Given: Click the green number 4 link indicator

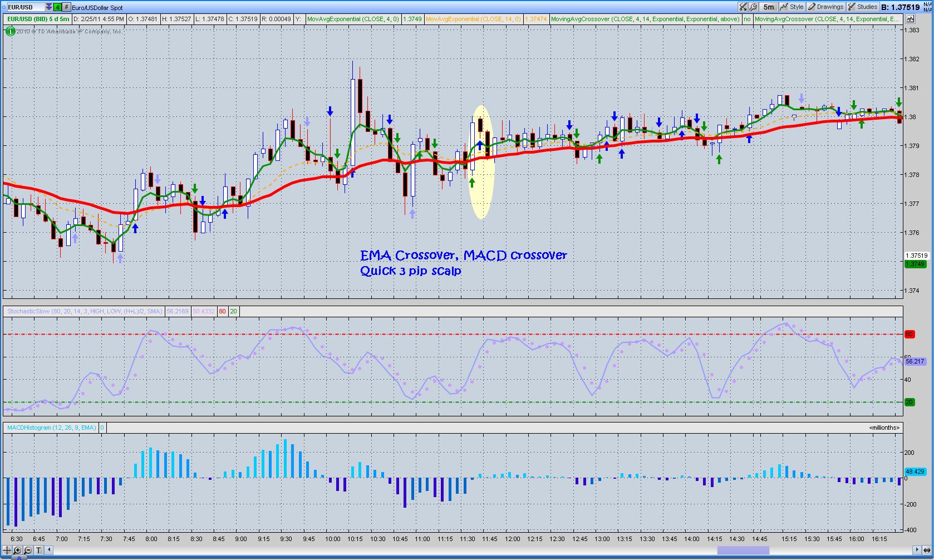Looking at the screenshot, I should point(57,7).
